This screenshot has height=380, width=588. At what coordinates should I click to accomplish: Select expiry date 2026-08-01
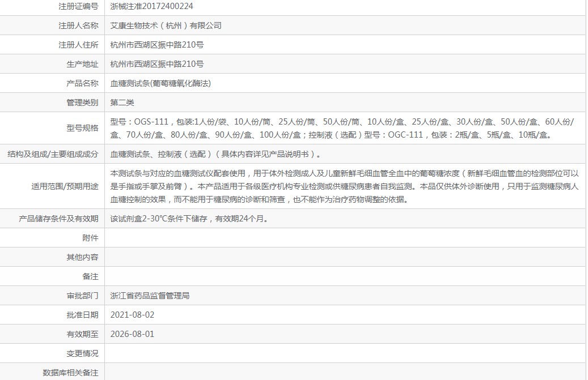(x=132, y=334)
